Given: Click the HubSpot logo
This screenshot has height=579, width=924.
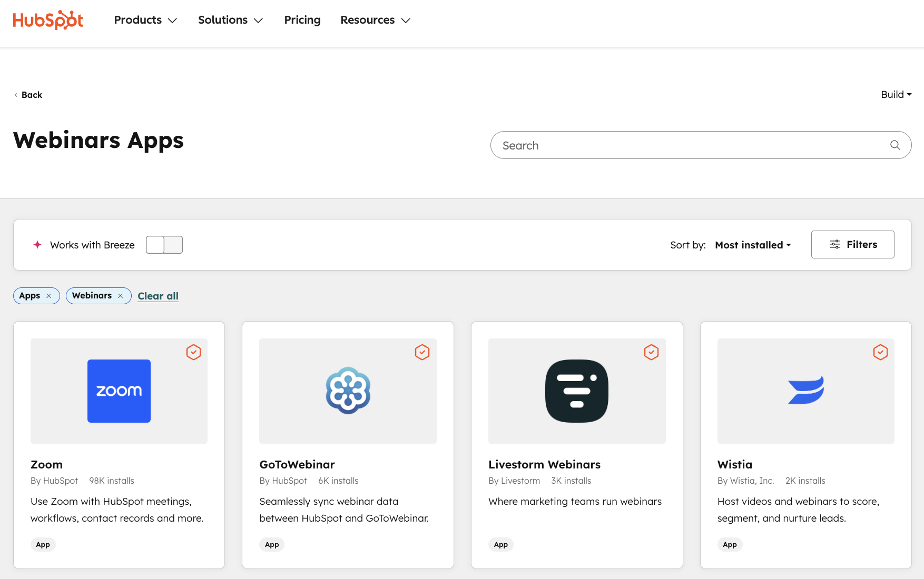Looking at the screenshot, I should (48, 20).
